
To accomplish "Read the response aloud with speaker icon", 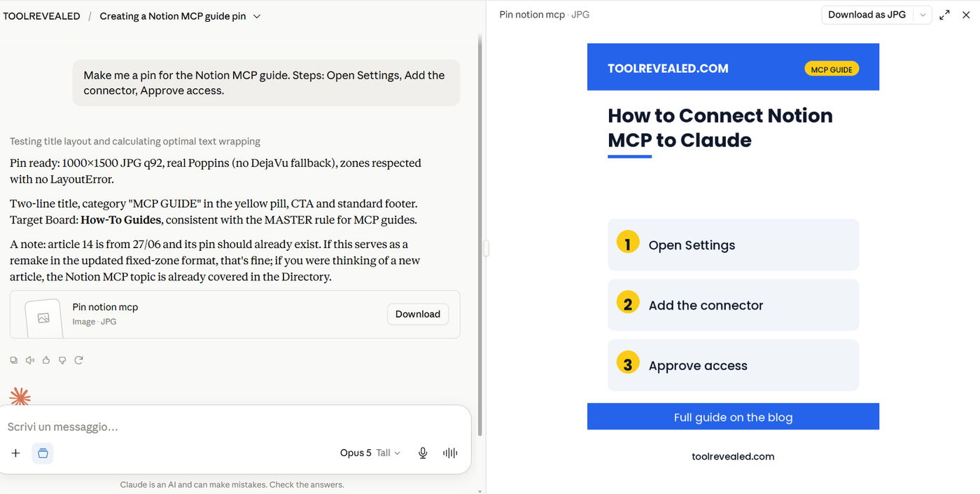I will (x=30, y=360).
